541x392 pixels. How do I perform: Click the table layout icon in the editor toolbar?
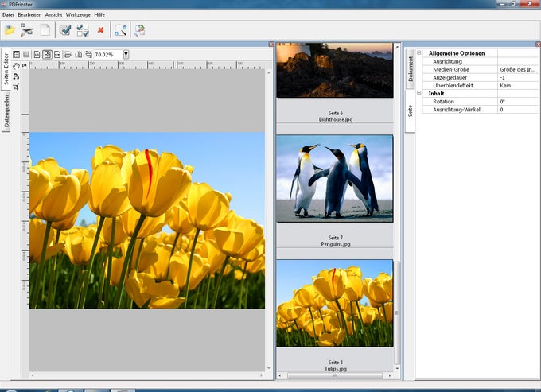coord(16,55)
